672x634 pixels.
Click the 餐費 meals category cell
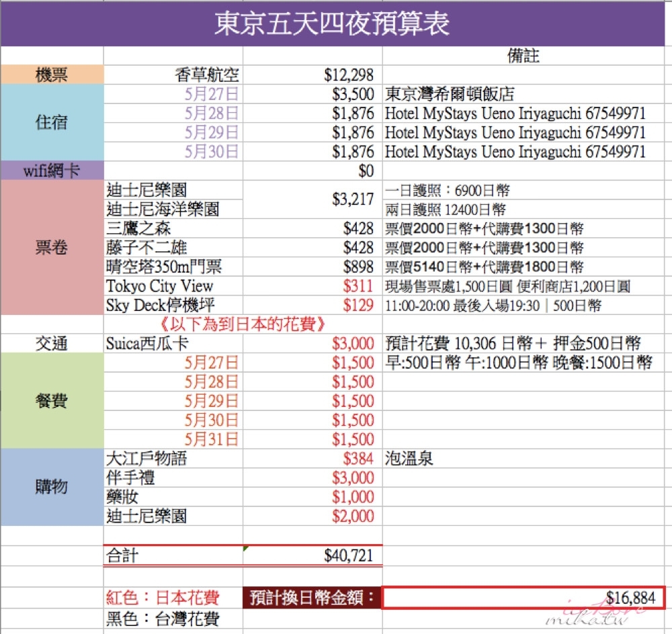click(52, 401)
